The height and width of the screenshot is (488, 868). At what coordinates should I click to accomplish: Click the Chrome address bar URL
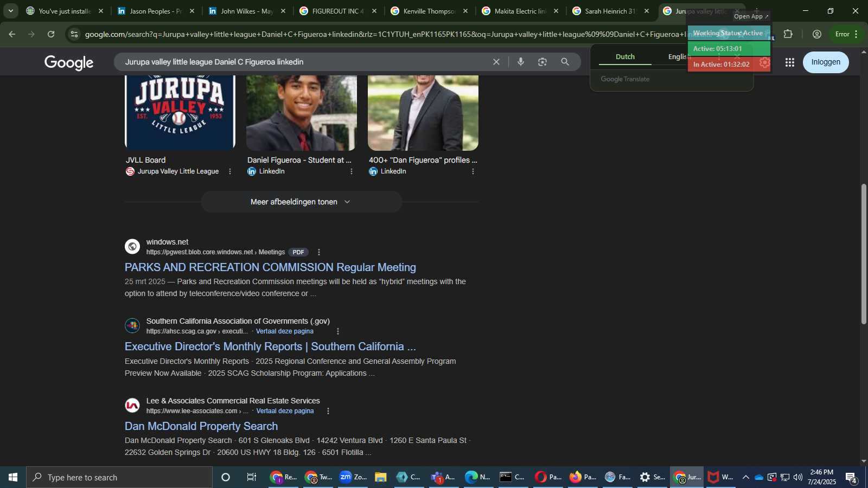click(x=385, y=34)
